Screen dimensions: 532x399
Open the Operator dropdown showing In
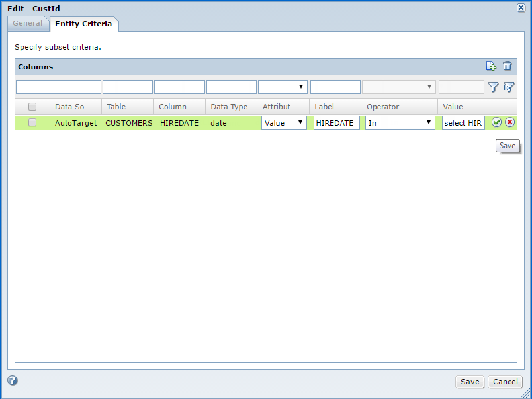pos(400,123)
